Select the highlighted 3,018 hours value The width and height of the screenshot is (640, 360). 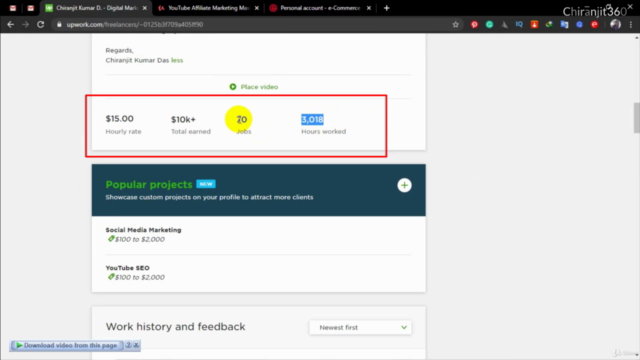(312, 119)
